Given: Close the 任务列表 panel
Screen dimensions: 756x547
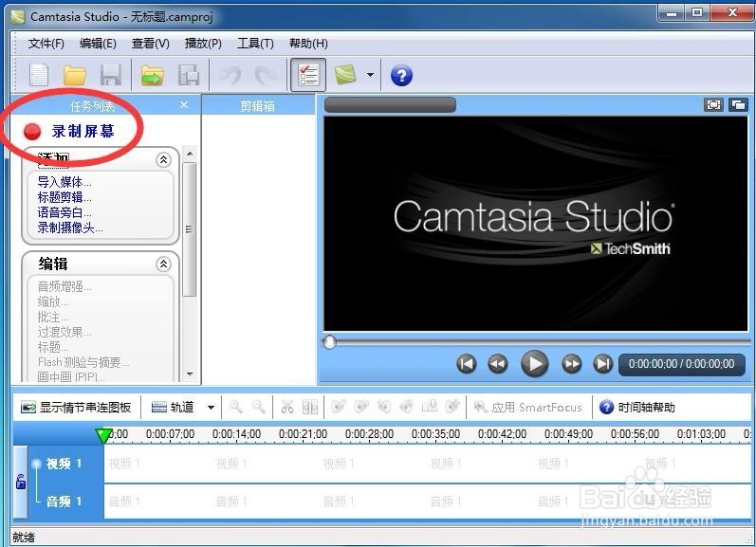Looking at the screenshot, I should coord(184,104).
